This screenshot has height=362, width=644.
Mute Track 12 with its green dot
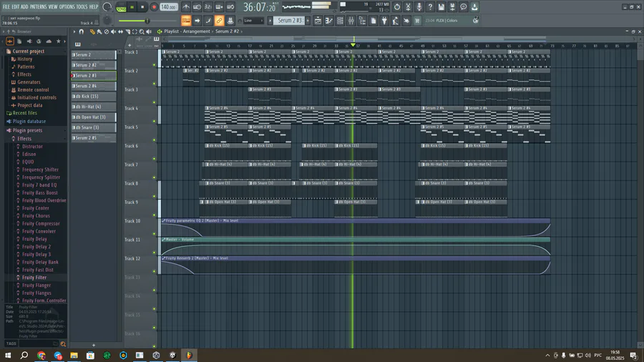click(155, 271)
